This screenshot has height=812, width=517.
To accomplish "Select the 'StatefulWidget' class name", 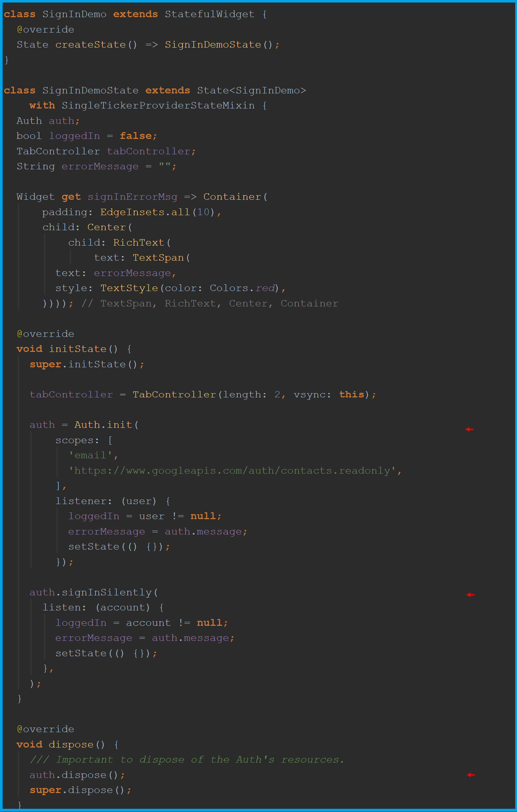I will pyautogui.click(x=209, y=14).
